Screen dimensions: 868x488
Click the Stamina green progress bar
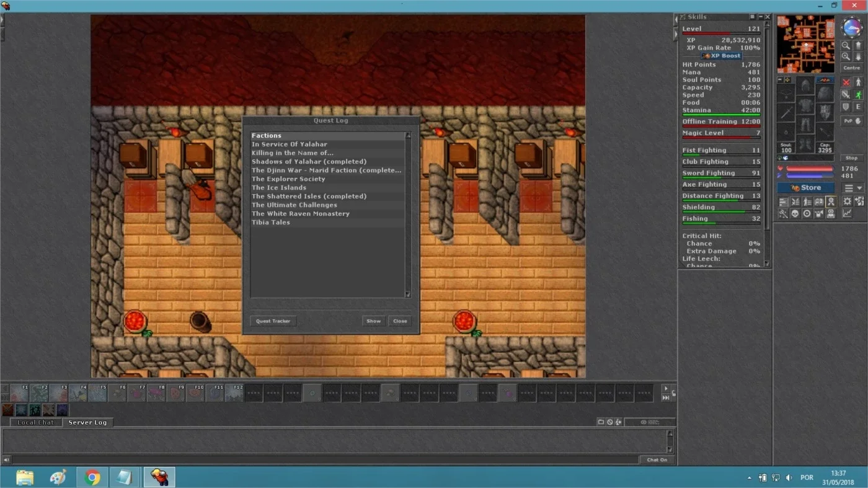(x=722, y=115)
